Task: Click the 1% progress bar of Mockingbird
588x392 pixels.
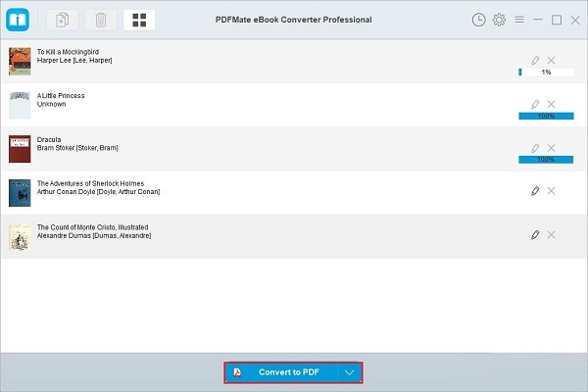Action: (x=546, y=72)
